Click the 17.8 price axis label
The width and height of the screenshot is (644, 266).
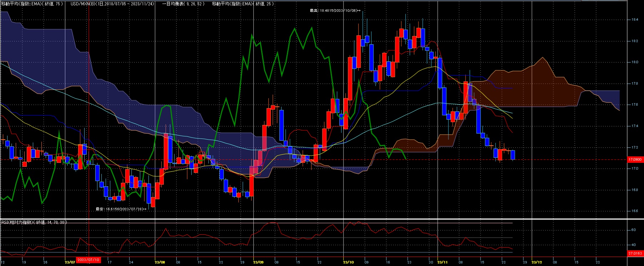tap(635, 84)
